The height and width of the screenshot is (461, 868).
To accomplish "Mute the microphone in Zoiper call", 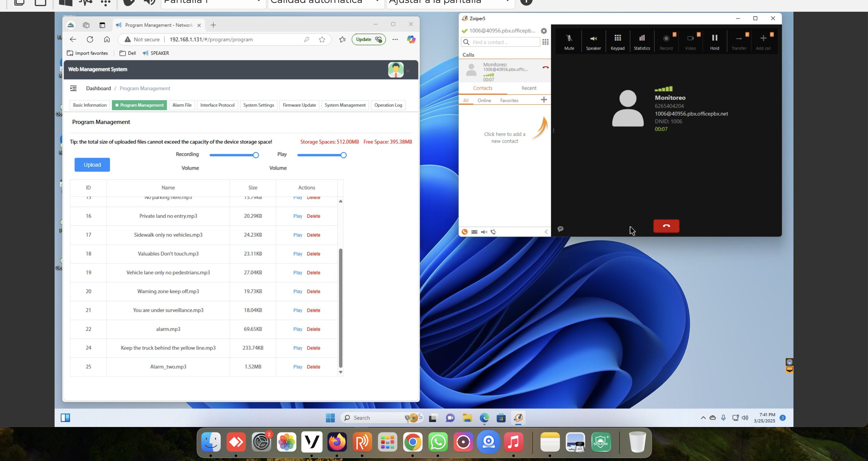I will 569,42.
